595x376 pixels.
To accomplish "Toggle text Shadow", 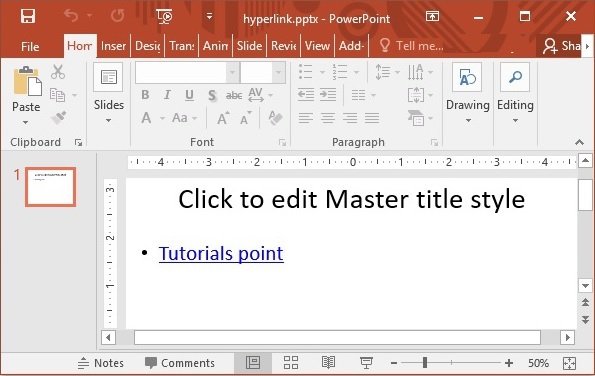I will 212,95.
